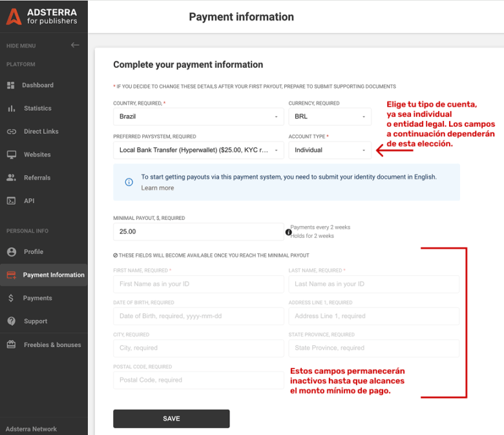
Task: Go to Profile in sidebar
Action: coord(33,252)
